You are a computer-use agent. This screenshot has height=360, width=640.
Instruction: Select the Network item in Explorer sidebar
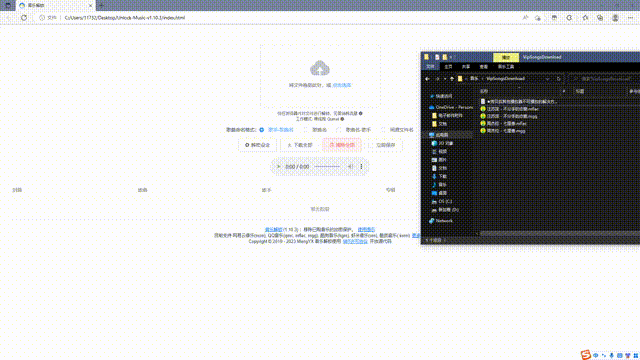[444, 221]
